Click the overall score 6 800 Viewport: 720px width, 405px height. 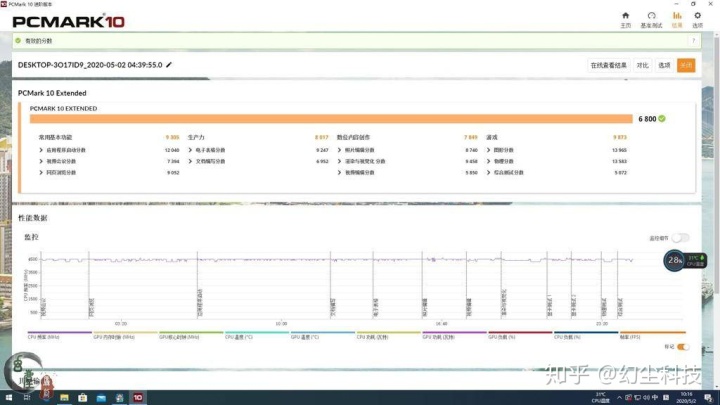pyautogui.click(x=647, y=119)
